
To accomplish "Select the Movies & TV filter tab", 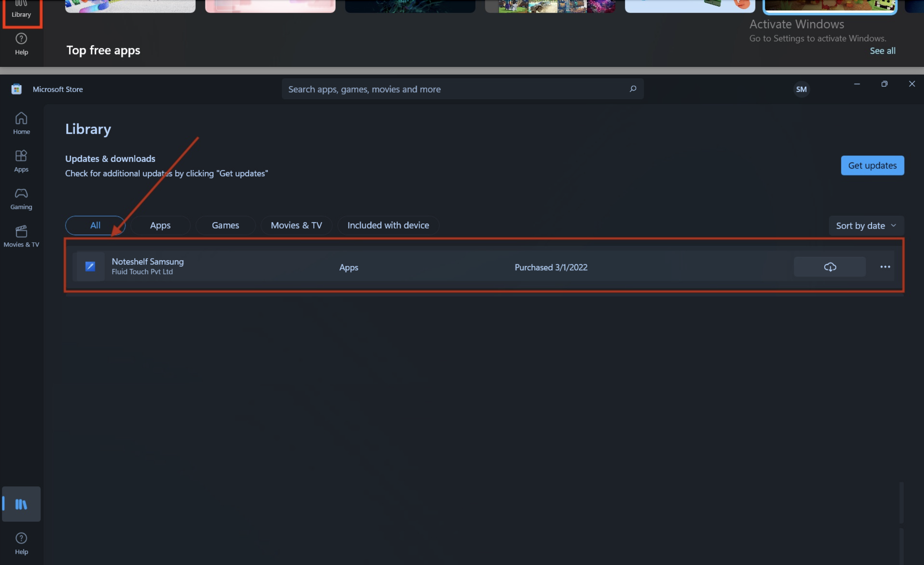I will click(x=296, y=225).
